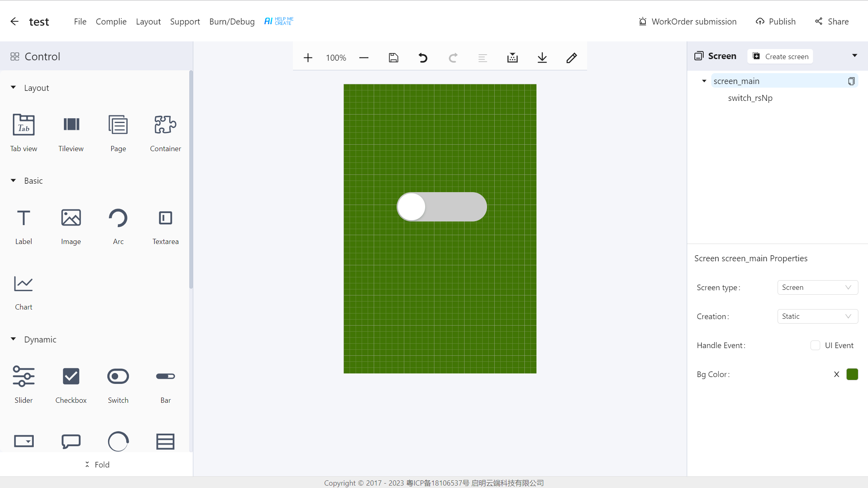Click the back arrow next to test

click(14, 21)
